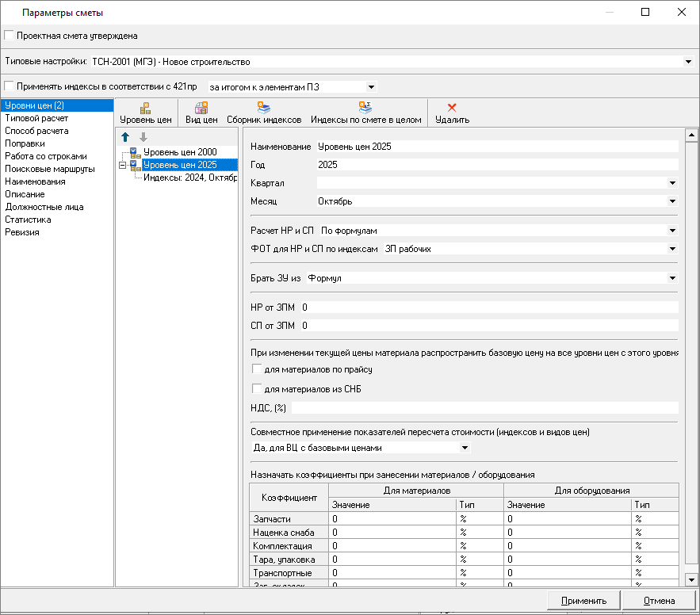Enable Применять индексы в соответствии с 421пр
Viewport: 700px width, 615px height.
point(9,86)
